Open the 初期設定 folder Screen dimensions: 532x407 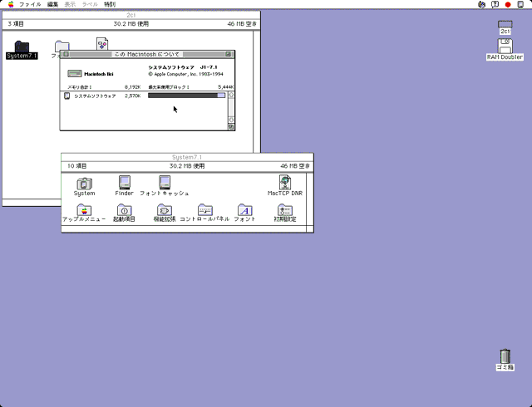(285, 210)
